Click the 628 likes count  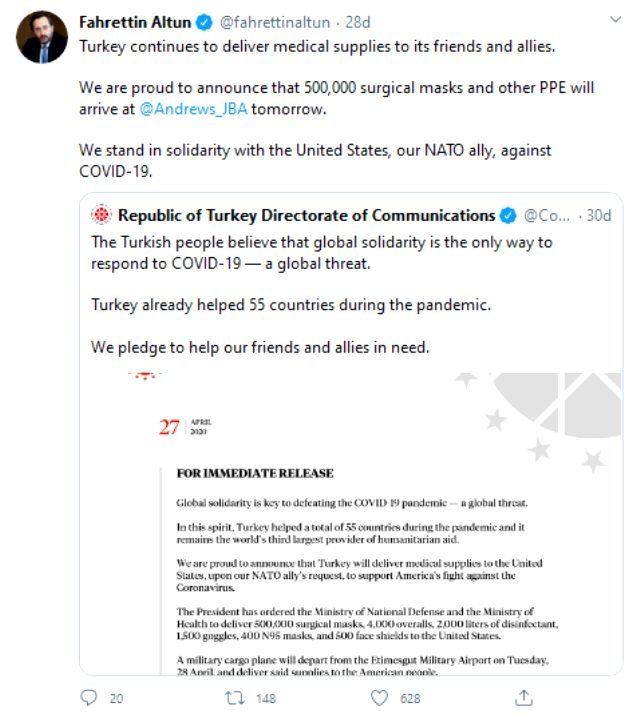410,698
